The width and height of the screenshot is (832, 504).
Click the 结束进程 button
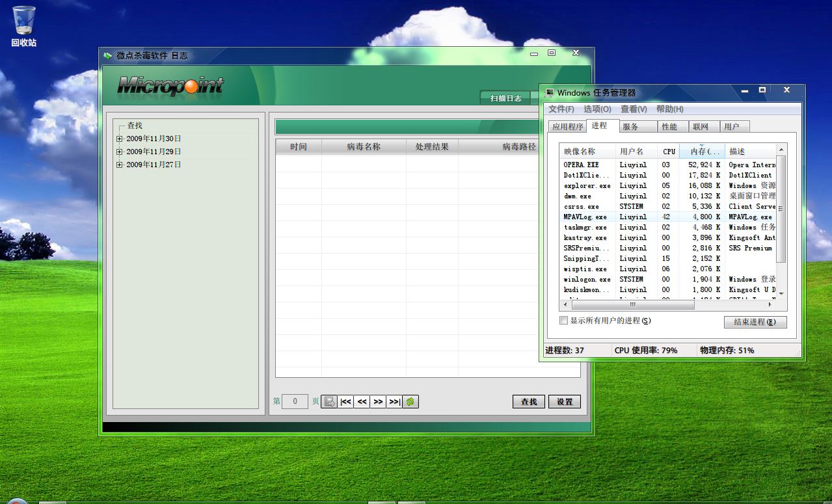coord(755,322)
